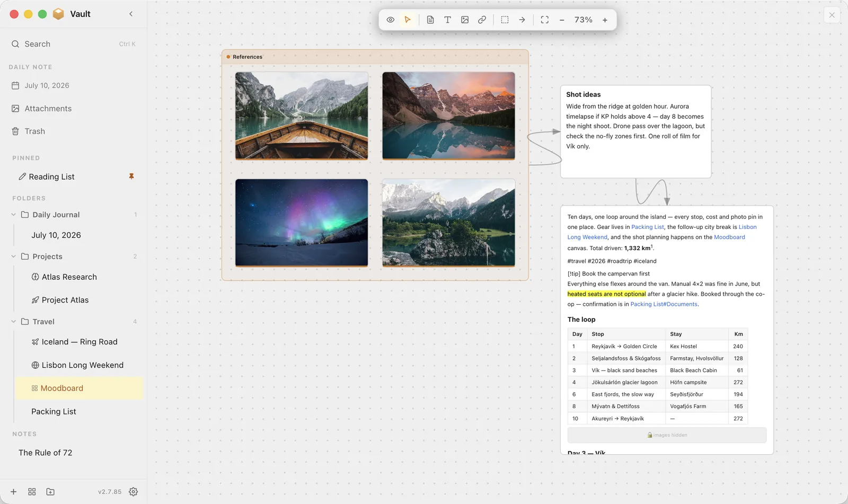Click the References group label
Screen dimensions: 848x504
[248, 57]
